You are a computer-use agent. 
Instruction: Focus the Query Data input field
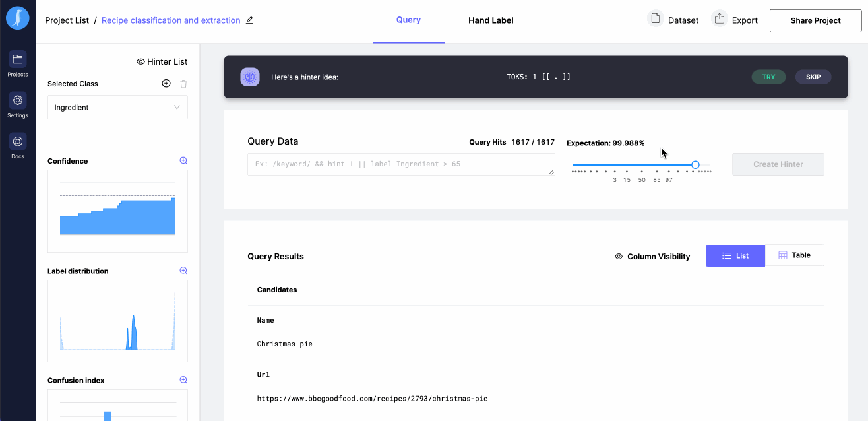pos(401,164)
